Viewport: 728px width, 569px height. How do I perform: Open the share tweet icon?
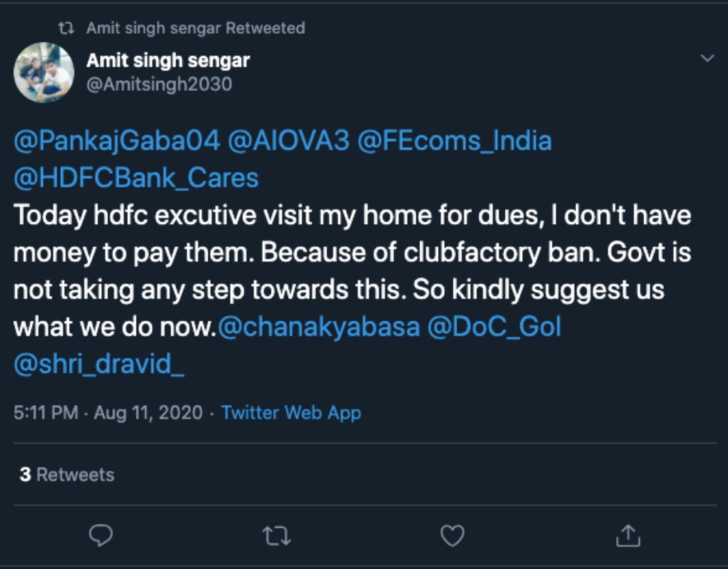click(x=628, y=535)
